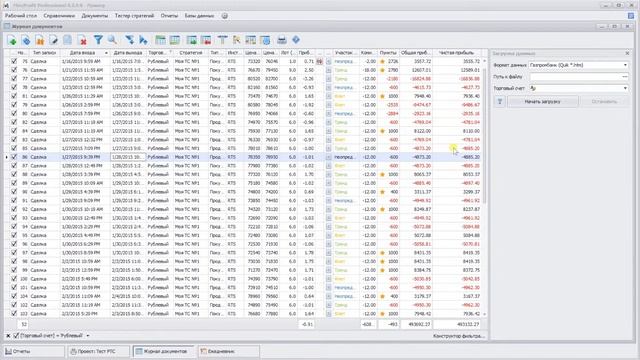This screenshot has height=360, width=640.
Task: Open the blue funnel filter tool
Action: 98,40
